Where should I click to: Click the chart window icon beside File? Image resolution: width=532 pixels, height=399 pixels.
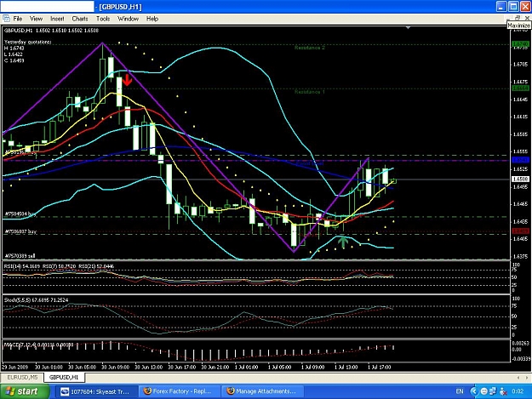[x=6, y=19]
